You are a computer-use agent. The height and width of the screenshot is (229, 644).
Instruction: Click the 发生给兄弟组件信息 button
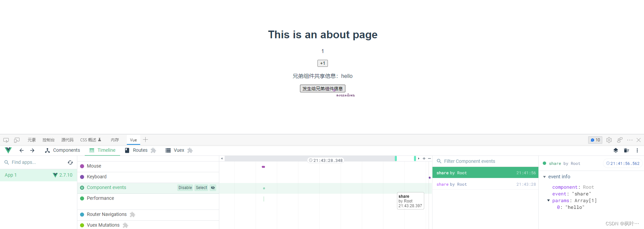coord(323,89)
